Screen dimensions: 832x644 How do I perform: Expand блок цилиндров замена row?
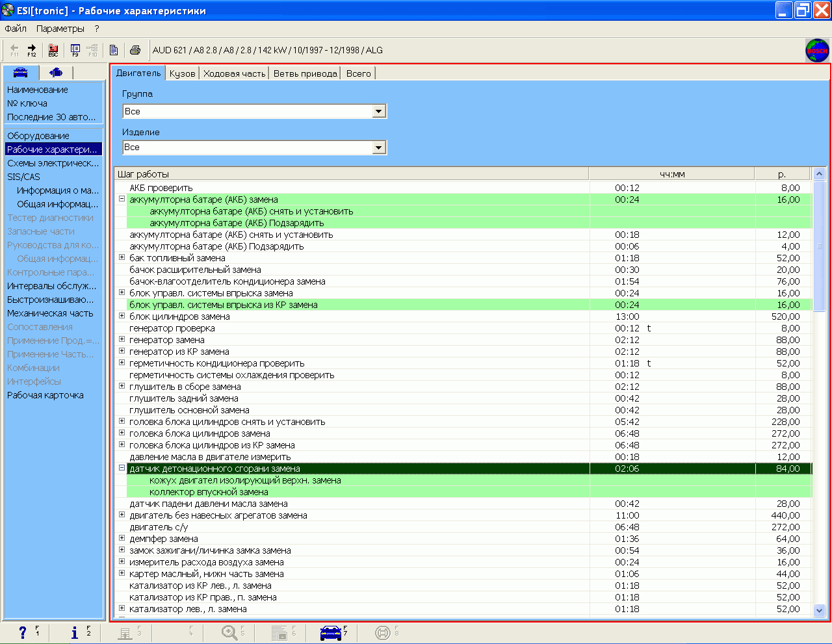122,316
